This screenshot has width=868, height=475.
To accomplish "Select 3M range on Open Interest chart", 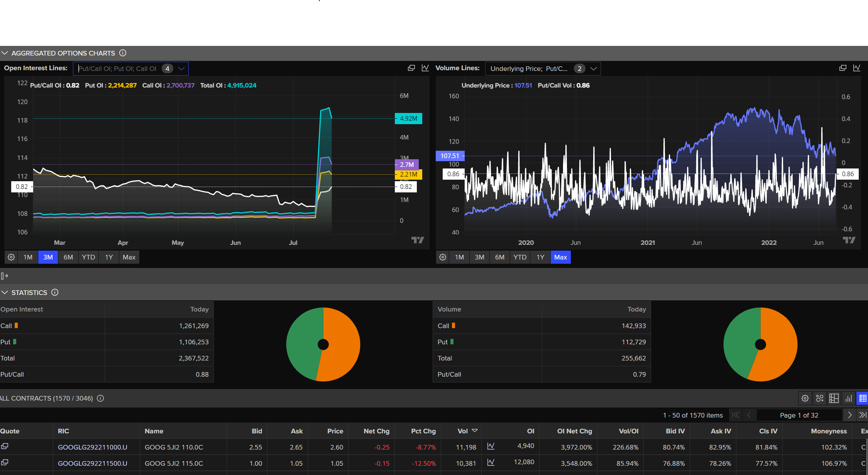I will click(x=48, y=257).
